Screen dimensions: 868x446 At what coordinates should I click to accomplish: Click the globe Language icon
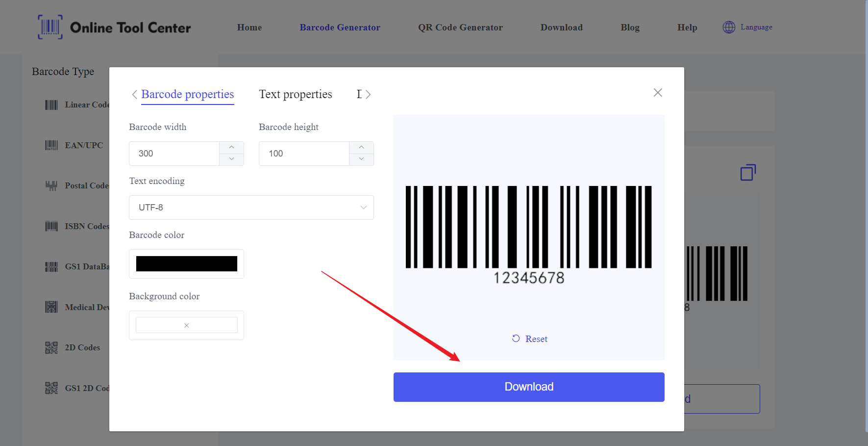coord(729,27)
